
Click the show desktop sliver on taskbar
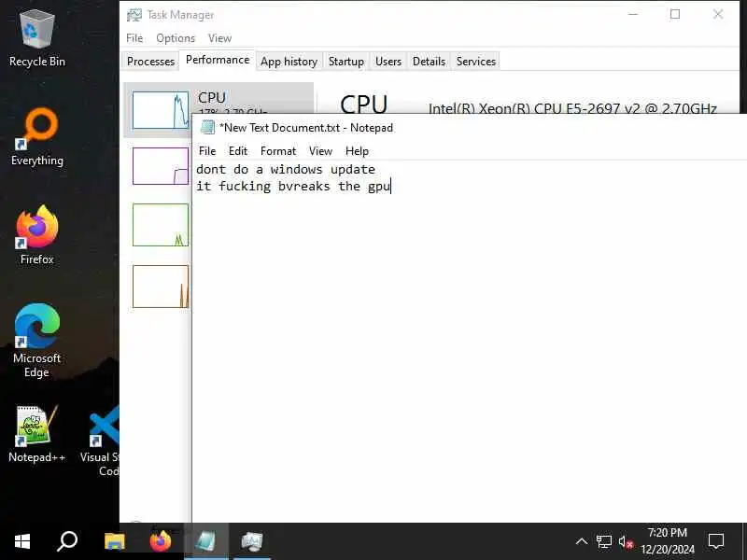(x=744, y=541)
